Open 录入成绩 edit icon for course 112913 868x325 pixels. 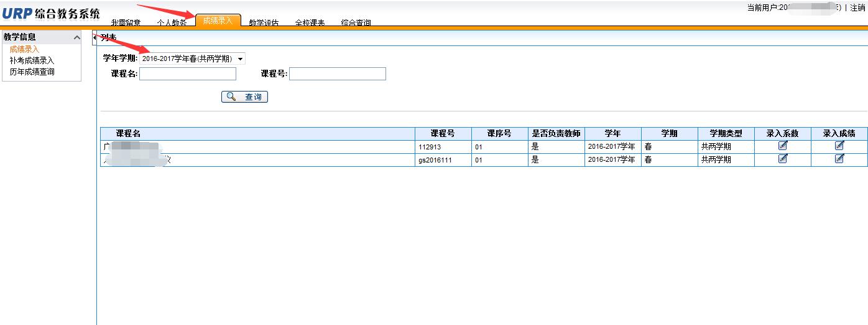tap(839, 146)
